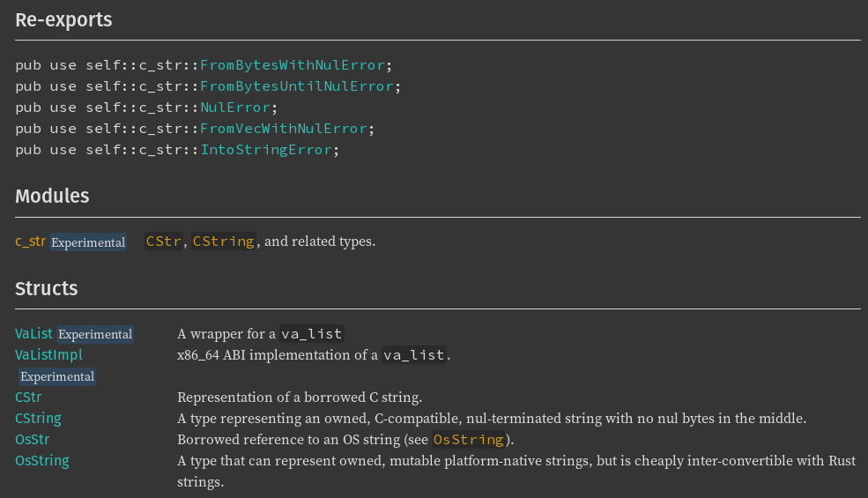Open the VaListImpl struct page
Viewport: 868px width, 498px height.
(48, 354)
